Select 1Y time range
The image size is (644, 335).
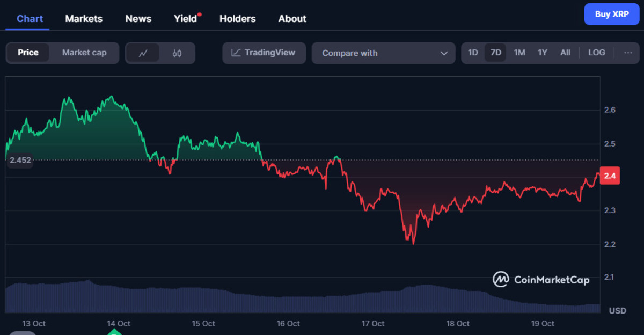point(543,53)
